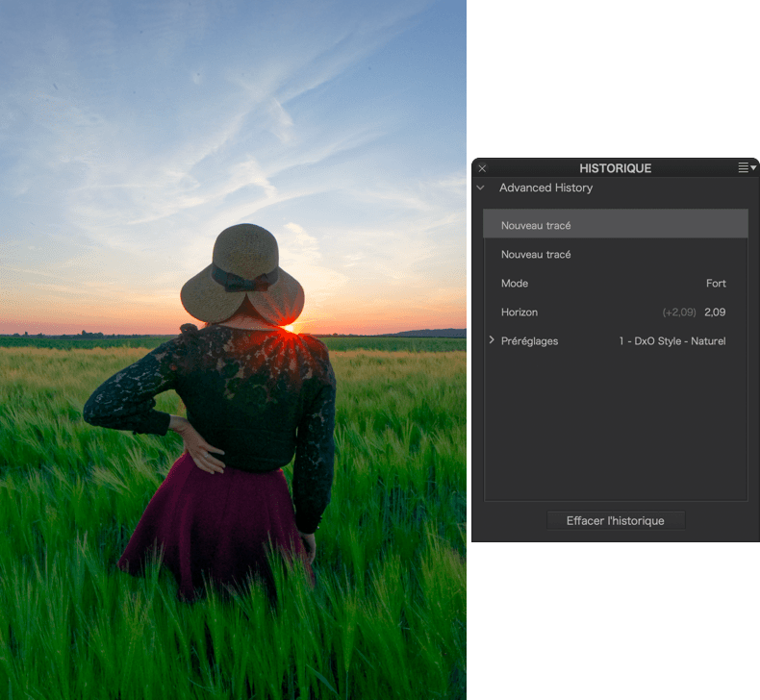Open the Historique panel options menu
This screenshot has height=700, width=760.
click(x=747, y=167)
